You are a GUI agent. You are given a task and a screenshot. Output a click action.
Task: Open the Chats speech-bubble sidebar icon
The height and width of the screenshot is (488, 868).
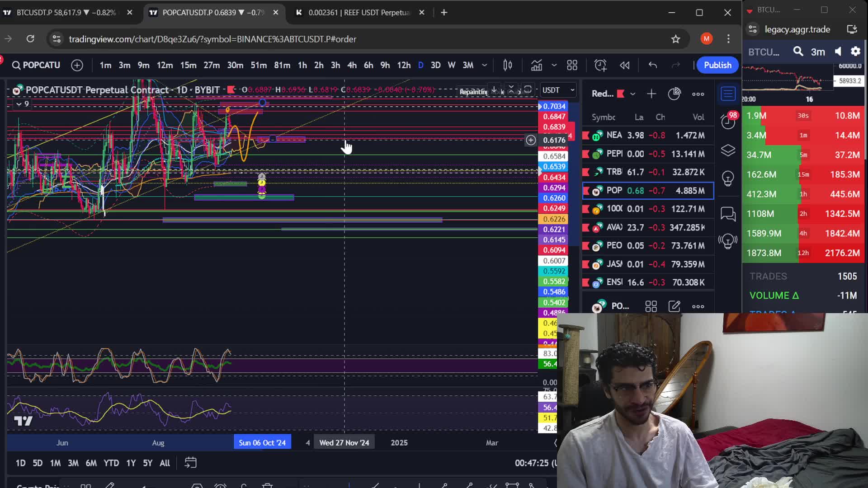(x=728, y=214)
